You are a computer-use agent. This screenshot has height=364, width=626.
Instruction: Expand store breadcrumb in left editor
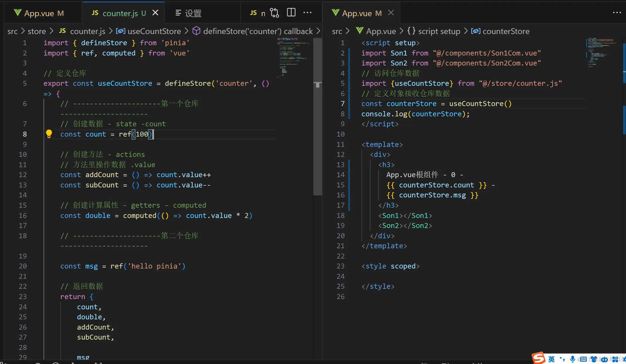pyautogui.click(x=37, y=31)
